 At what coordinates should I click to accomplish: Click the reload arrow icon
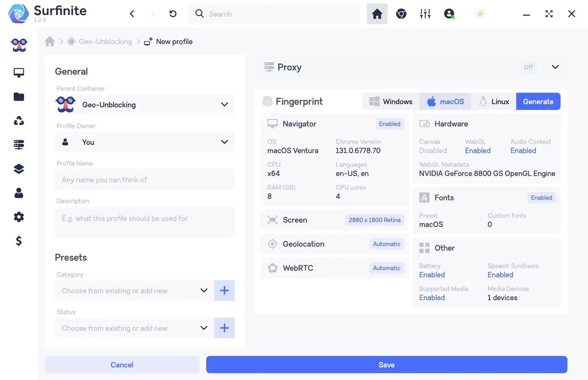point(173,14)
